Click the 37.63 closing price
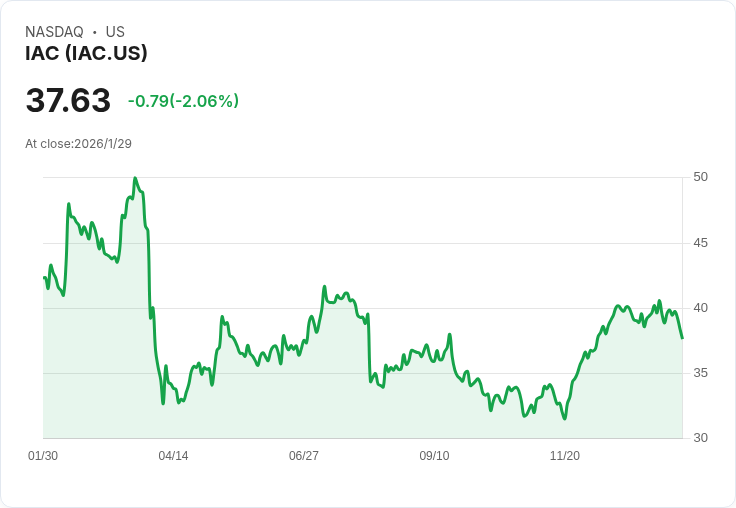This screenshot has height=508, width=736. pyautogui.click(x=68, y=101)
